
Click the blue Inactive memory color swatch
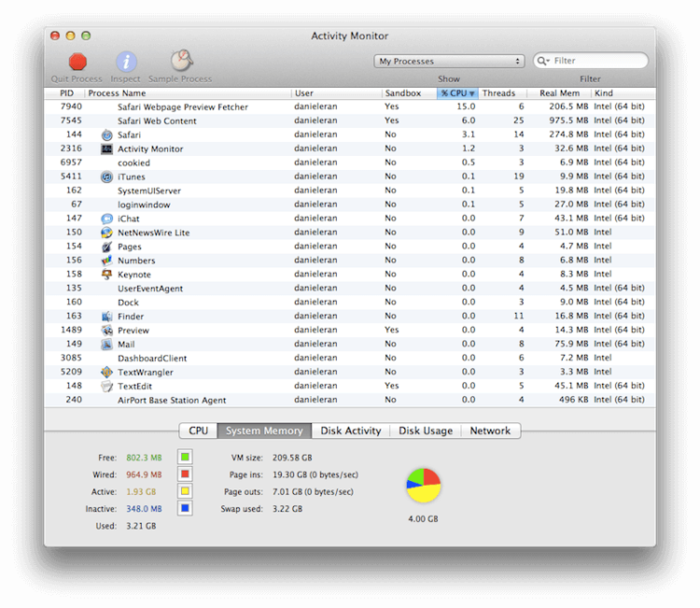[185, 508]
